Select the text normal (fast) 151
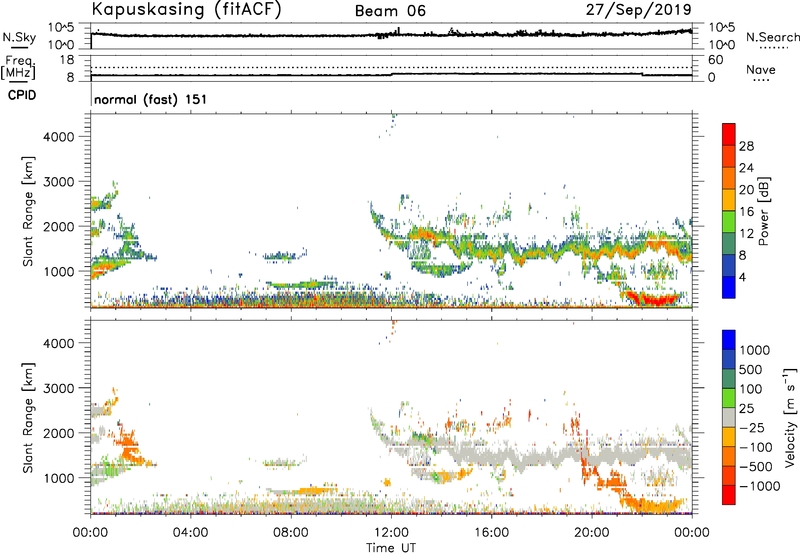Screen dimensions: 800x554 click(151, 99)
